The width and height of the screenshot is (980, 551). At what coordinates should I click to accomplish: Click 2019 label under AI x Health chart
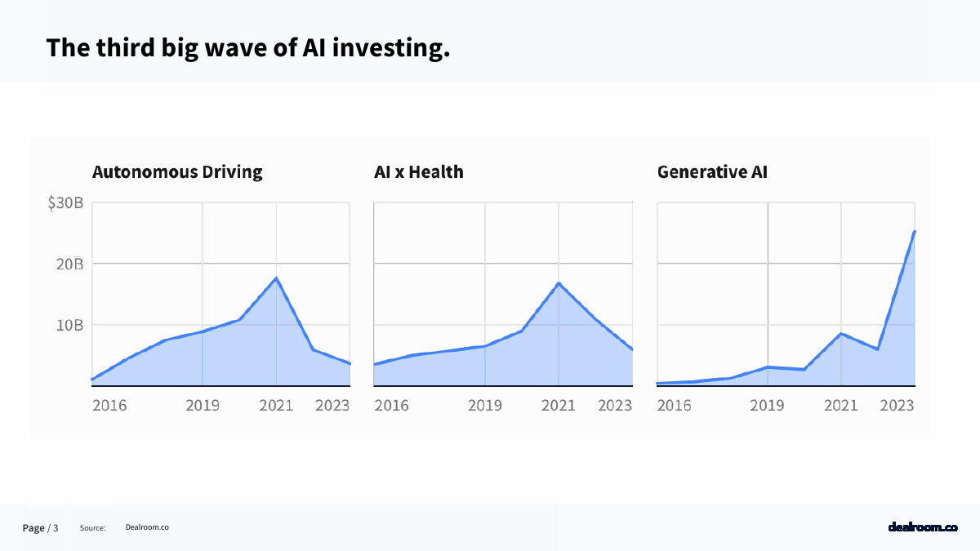coord(485,405)
